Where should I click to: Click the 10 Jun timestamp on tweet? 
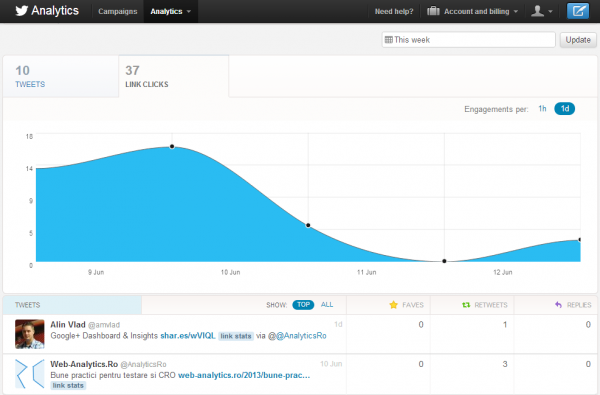[331, 364]
